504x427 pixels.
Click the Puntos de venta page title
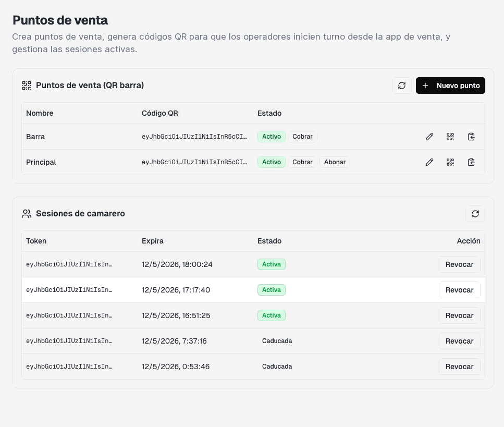(x=60, y=20)
